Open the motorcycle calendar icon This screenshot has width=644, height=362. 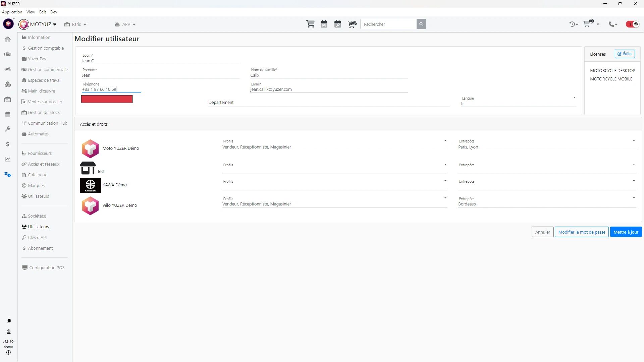click(324, 24)
